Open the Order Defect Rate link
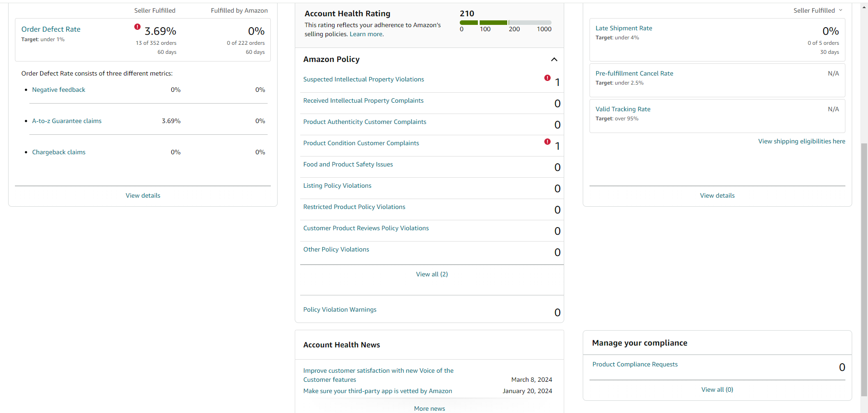The height and width of the screenshot is (413, 868). pos(51,29)
